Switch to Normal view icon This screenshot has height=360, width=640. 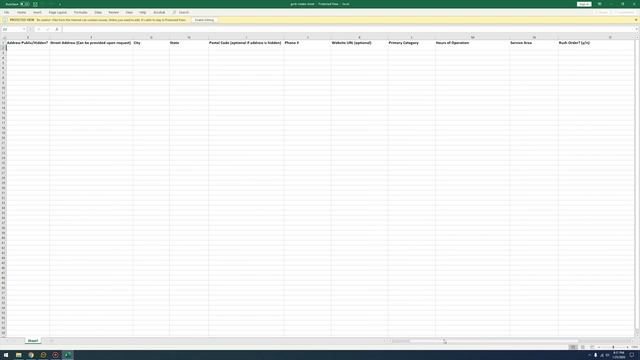pyautogui.click(x=573, y=347)
